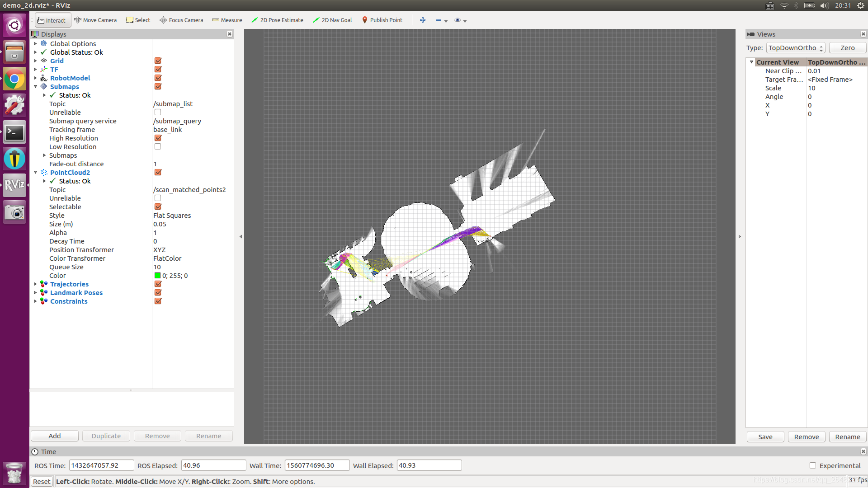Select the Trajectories display item
This screenshot has height=488, width=868.
69,284
